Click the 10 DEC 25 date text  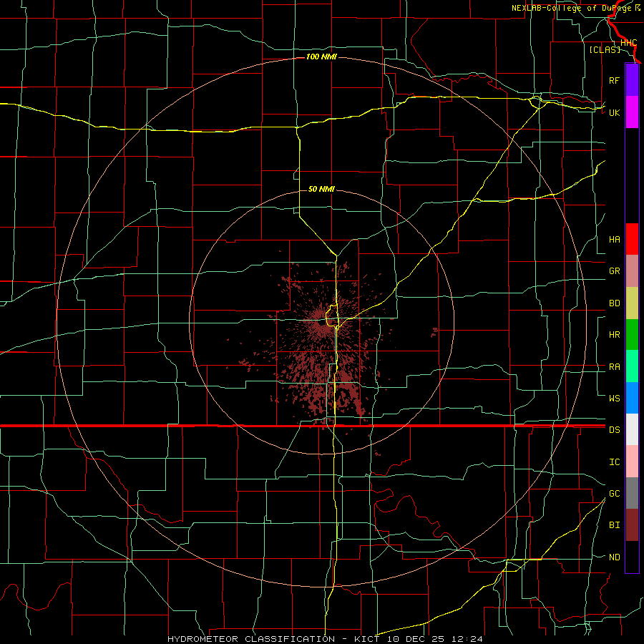(416, 639)
